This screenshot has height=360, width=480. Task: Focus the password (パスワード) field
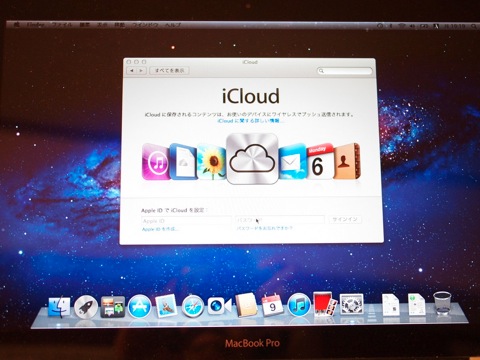click(280, 220)
